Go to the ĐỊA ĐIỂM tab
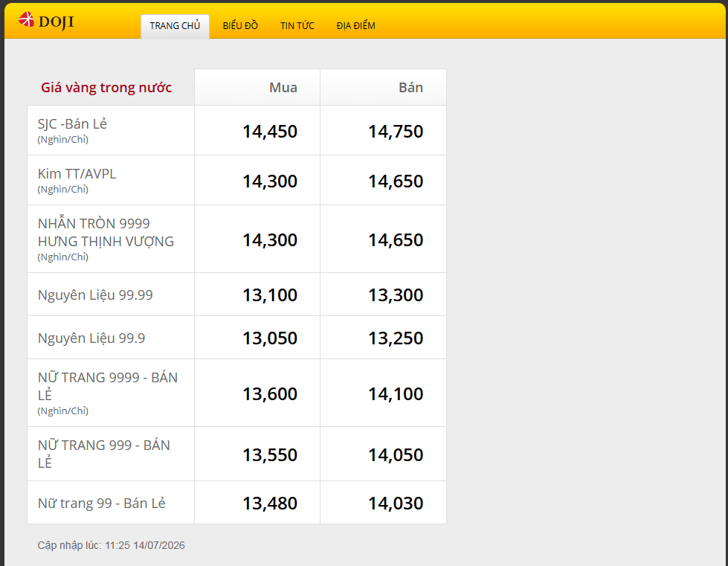This screenshot has height=566, width=728. click(355, 26)
